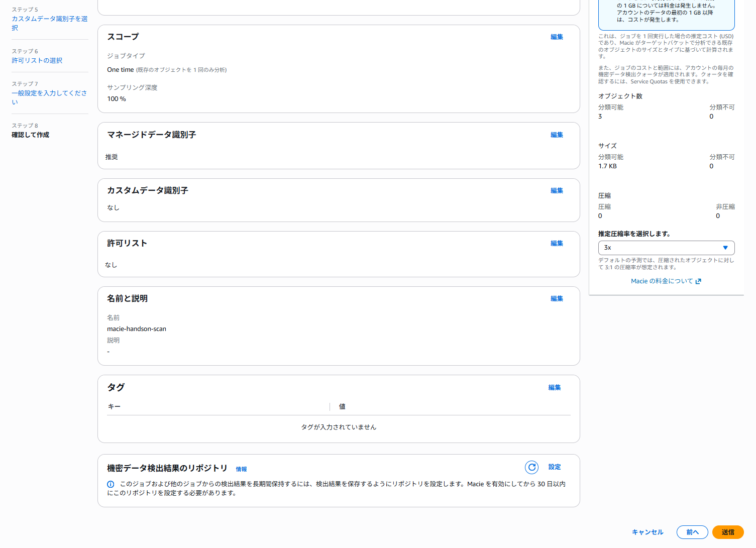
Task: Open the 情報 link next to repository heading
Action: pyautogui.click(x=242, y=469)
